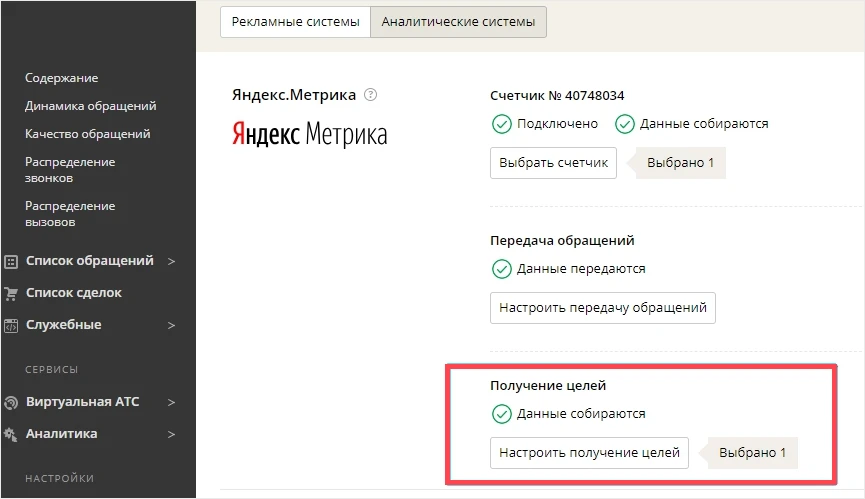The image size is (865, 499).
Task: Click Настроить получение целей button
Action: 589,453
